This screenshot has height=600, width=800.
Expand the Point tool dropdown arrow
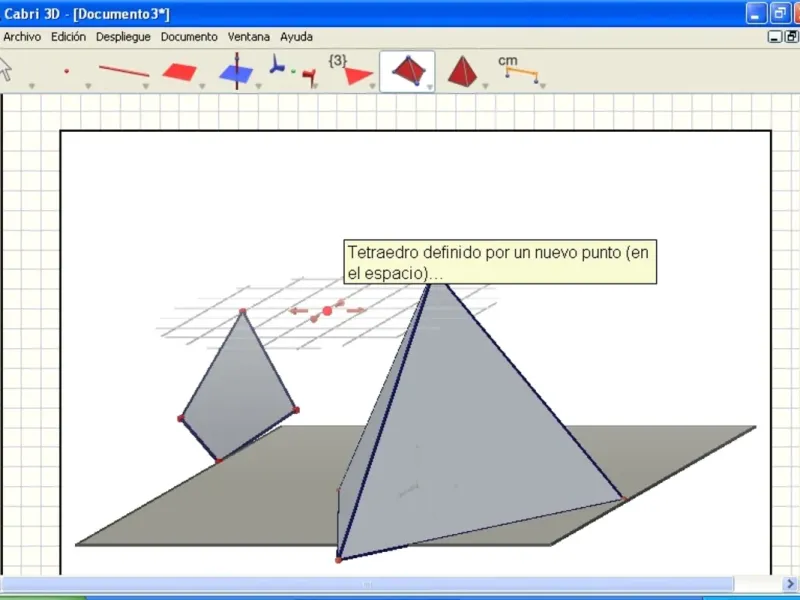point(88,86)
